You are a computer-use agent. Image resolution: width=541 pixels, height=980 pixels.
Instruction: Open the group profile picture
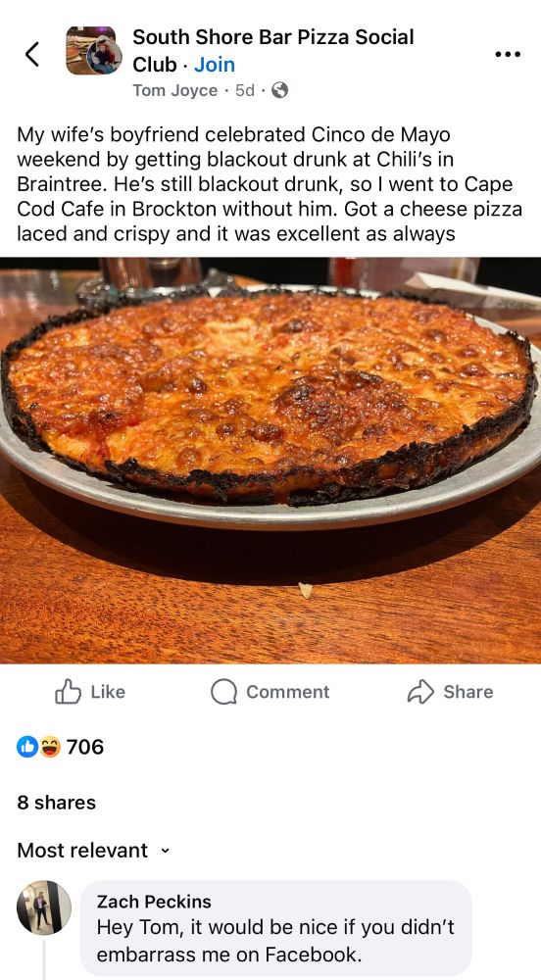[94, 51]
